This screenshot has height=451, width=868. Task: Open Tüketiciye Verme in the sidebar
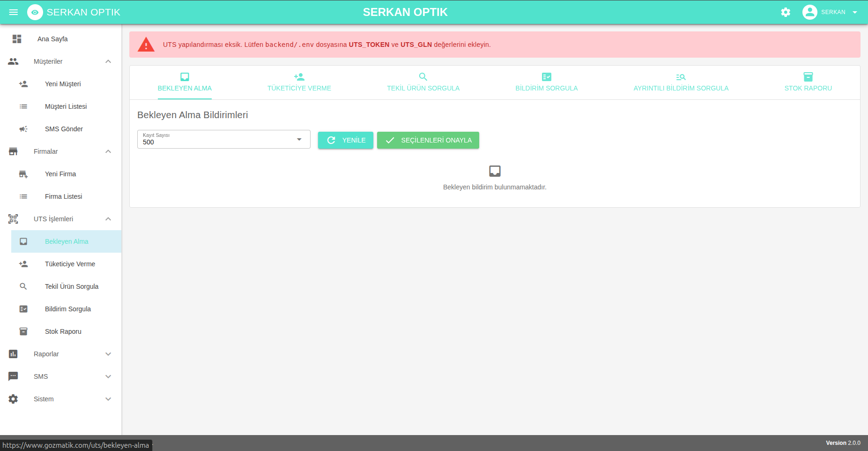pyautogui.click(x=67, y=264)
